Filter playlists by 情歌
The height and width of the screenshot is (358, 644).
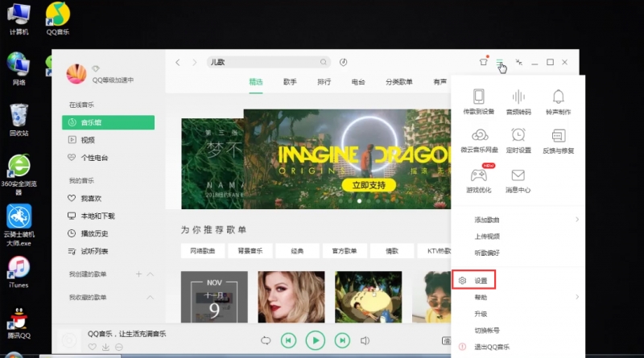coord(392,251)
